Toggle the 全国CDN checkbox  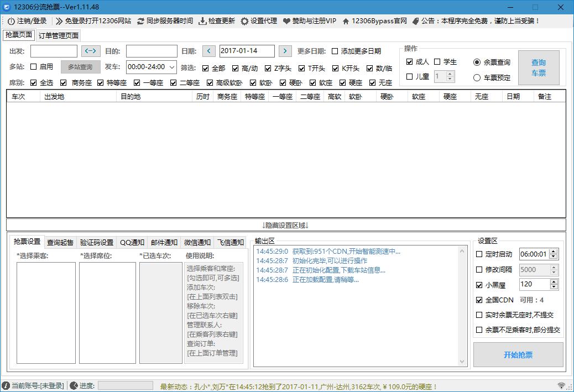pos(479,300)
